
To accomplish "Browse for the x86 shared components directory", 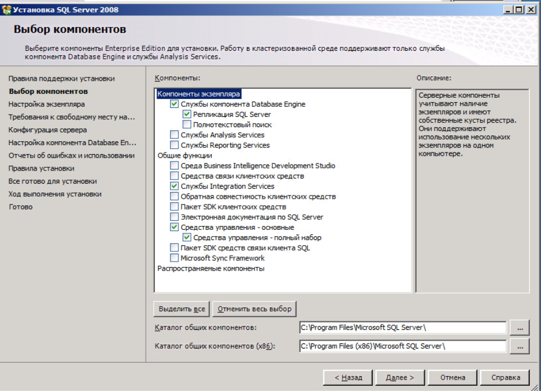I will [x=519, y=346].
